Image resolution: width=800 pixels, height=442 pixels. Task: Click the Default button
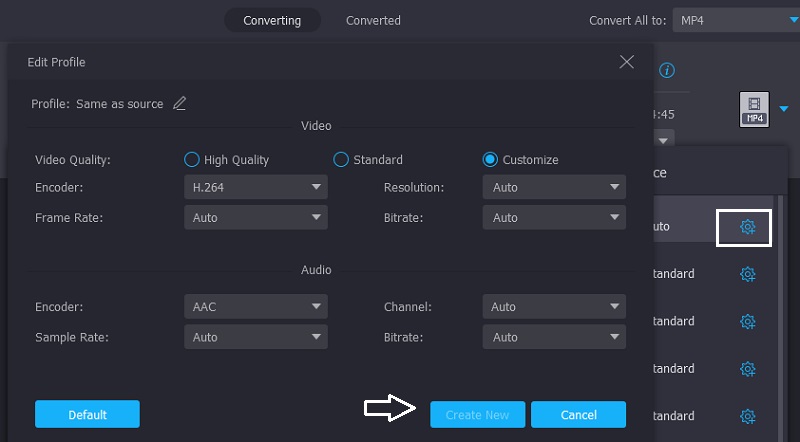87,414
